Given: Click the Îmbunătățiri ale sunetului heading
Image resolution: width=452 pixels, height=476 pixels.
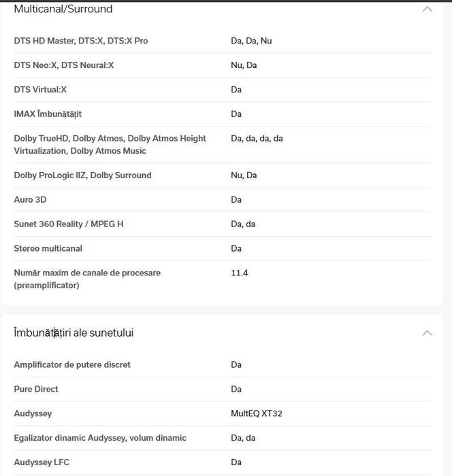Looking at the screenshot, I should [x=74, y=333].
